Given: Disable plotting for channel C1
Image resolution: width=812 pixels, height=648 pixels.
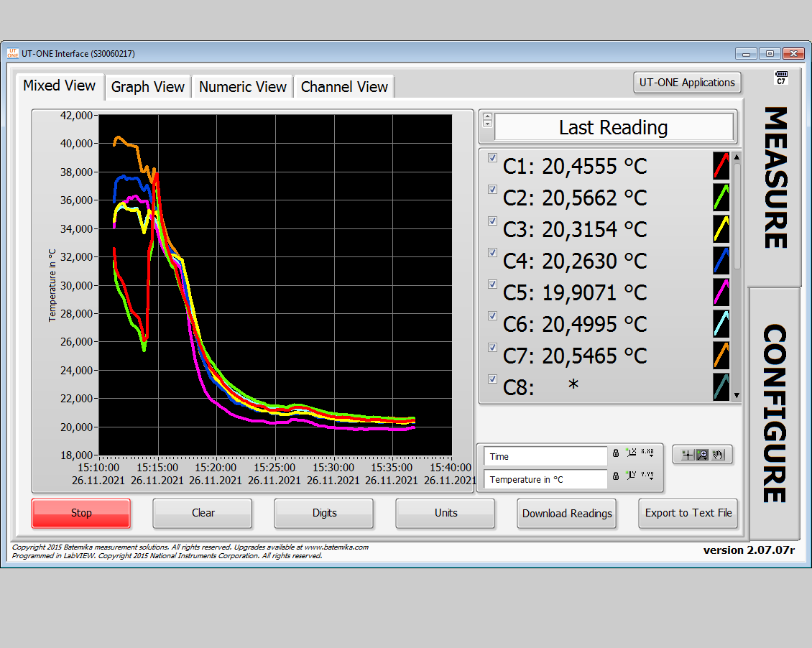Looking at the screenshot, I should pos(492,157).
